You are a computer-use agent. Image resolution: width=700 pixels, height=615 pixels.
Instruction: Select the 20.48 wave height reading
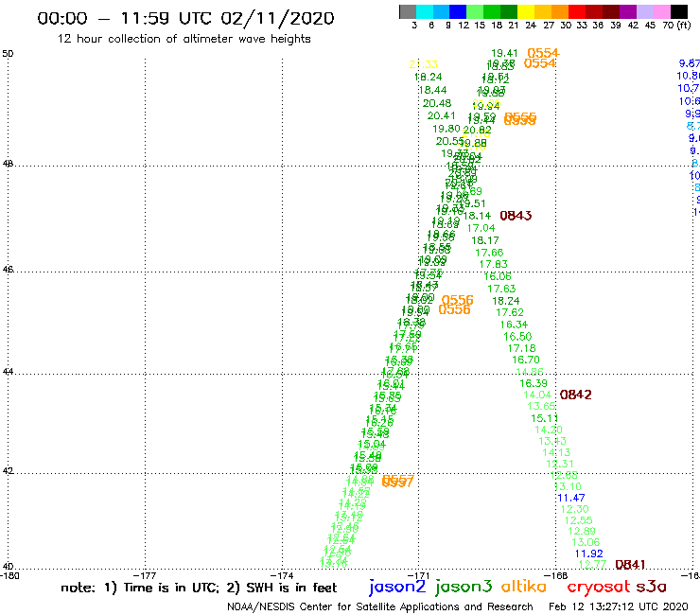point(437,103)
